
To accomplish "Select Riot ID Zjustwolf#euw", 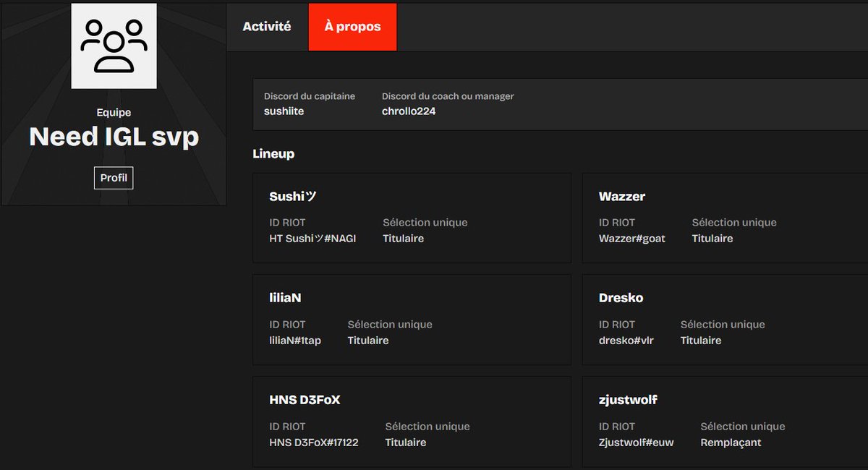I will [x=637, y=443].
